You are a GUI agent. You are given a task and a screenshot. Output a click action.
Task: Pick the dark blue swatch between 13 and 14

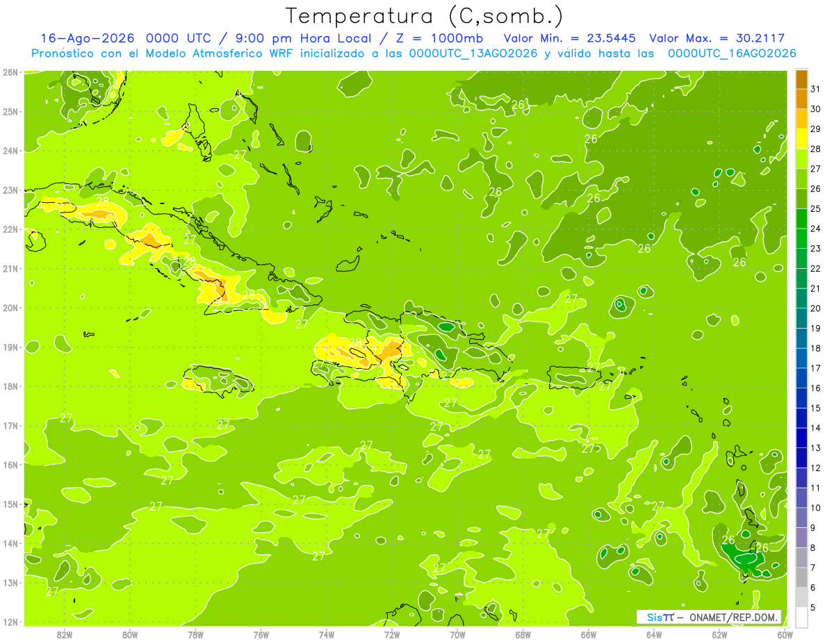pos(801,438)
